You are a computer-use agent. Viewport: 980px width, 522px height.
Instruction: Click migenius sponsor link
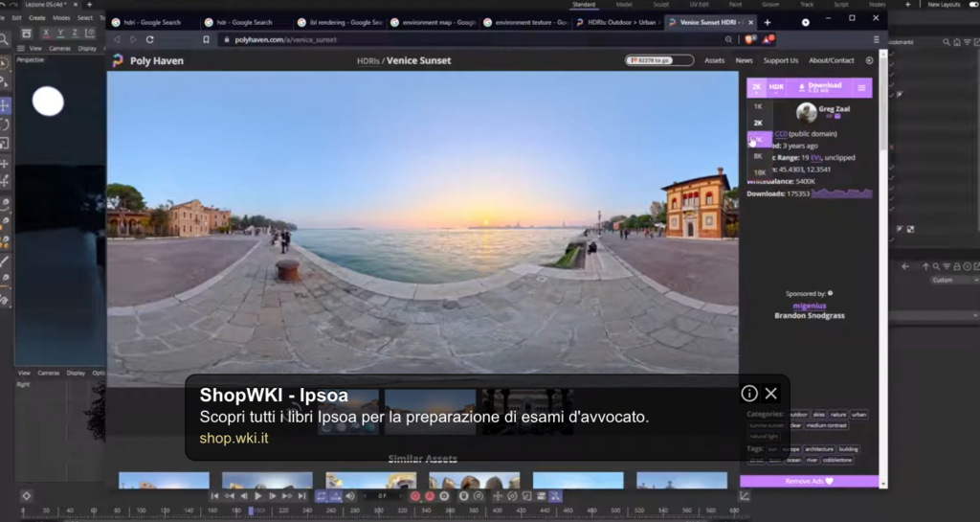pos(810,306)
